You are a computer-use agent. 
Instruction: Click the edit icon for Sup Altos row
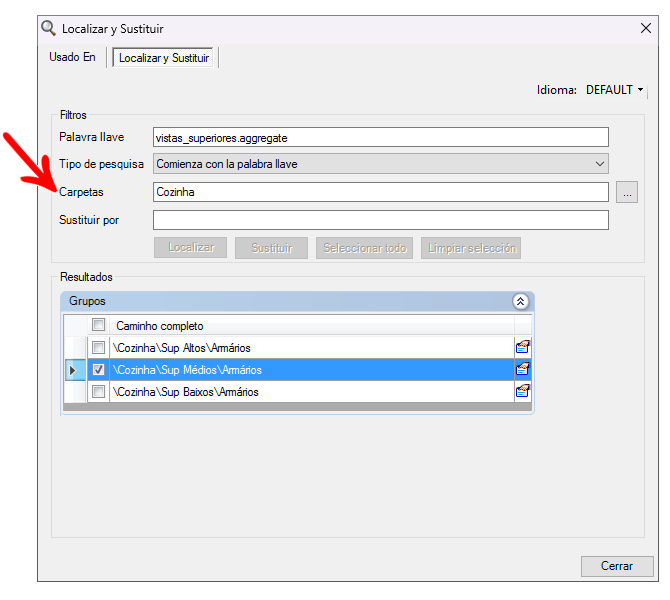pos(523,347)
